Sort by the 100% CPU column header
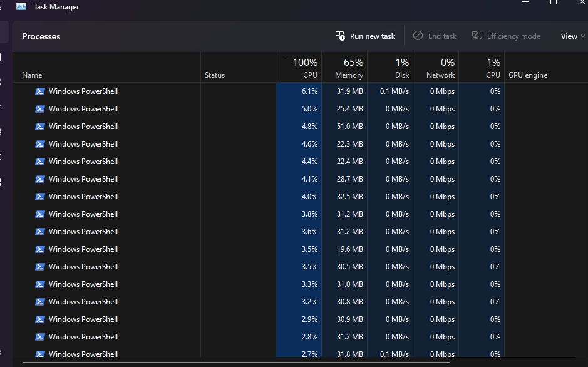 tap(299, 68)
